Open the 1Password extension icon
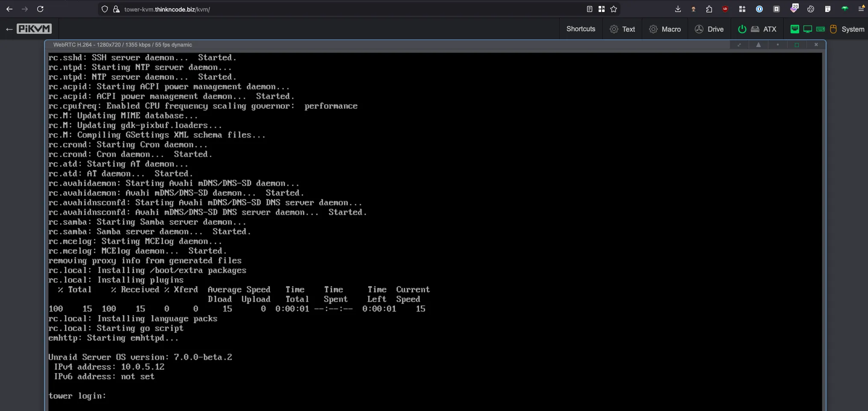This screenshot has height=411, width=868. (759, 9)
